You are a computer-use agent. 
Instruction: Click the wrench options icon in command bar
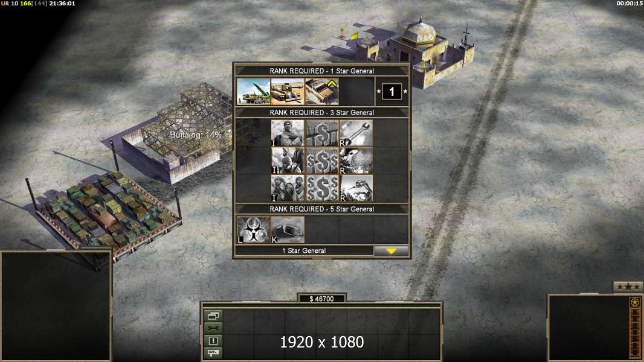click(213, 328)
